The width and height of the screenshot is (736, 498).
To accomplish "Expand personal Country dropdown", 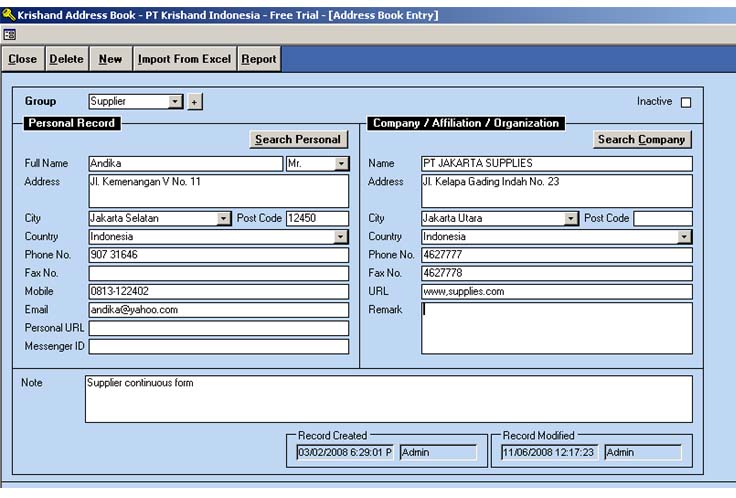I will point(341,237).
